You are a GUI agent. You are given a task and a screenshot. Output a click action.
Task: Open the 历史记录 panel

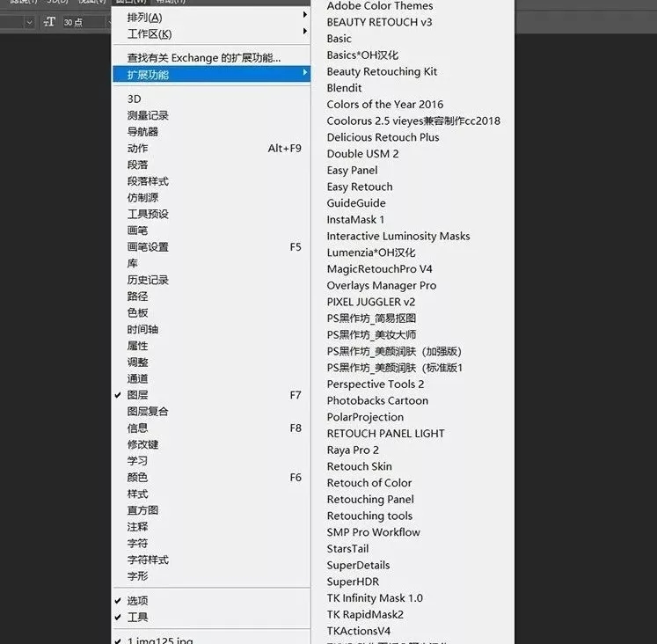pos(212,280)
